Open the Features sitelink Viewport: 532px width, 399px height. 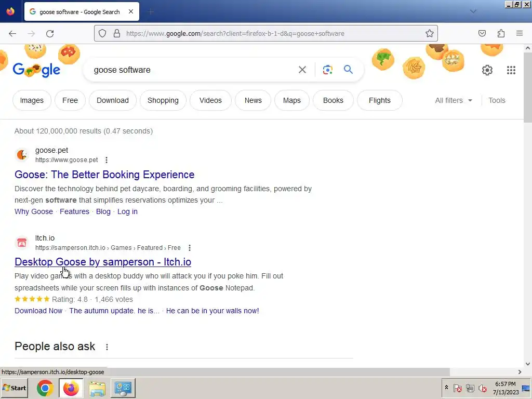tap(74, 211)
